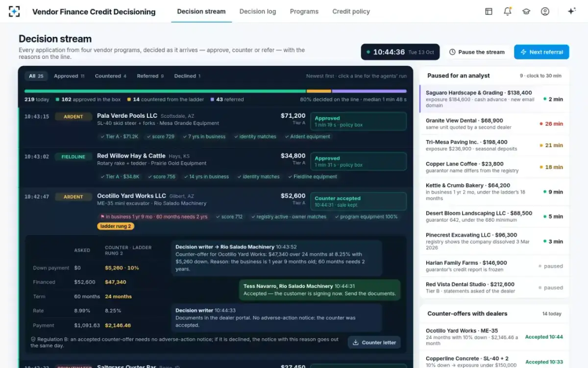Viewport: 588px width, 368px height.
Task: Click 'Tier A · $71.2K' check chip
Action: point(119,136)
